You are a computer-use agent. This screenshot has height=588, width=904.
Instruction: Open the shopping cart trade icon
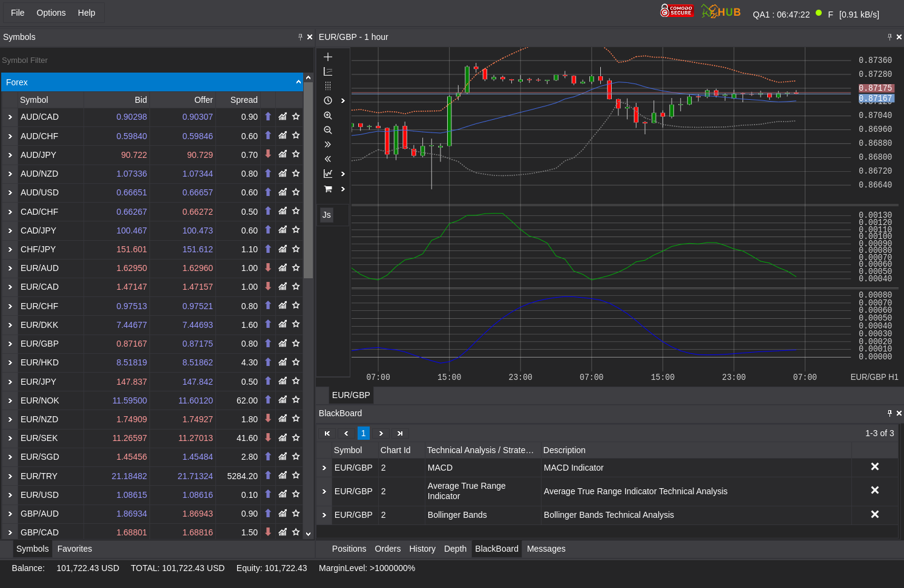tap(328, 189)
